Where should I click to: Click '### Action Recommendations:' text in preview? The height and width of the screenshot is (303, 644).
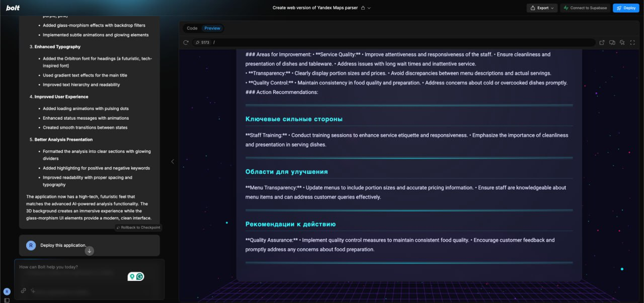282,92
